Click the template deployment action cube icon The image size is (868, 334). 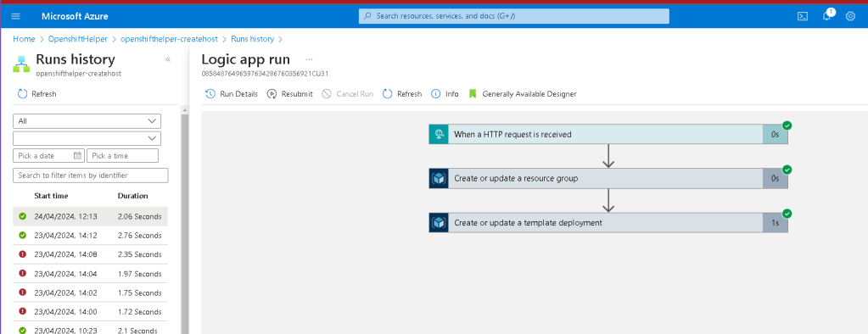pyautogui.click(x=439, y=223)
